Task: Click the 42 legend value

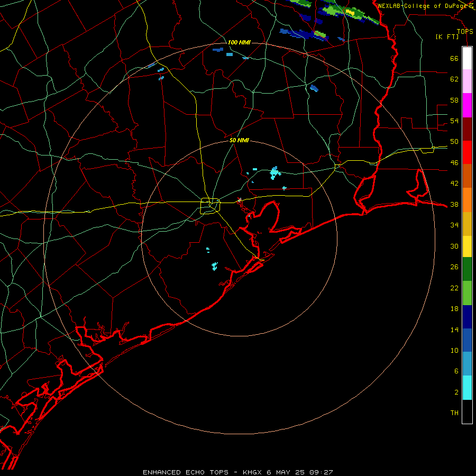Action: [454, 183]
